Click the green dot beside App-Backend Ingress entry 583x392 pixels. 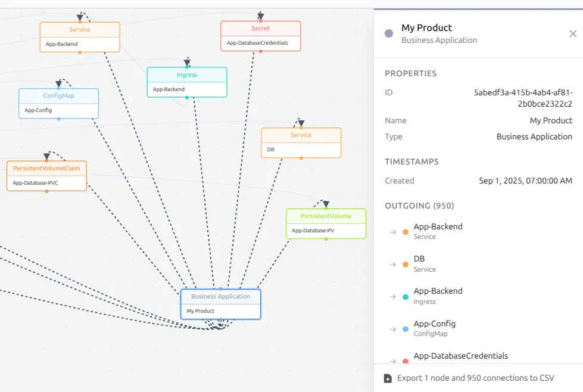pyautogui.click(x=406, y=295)
